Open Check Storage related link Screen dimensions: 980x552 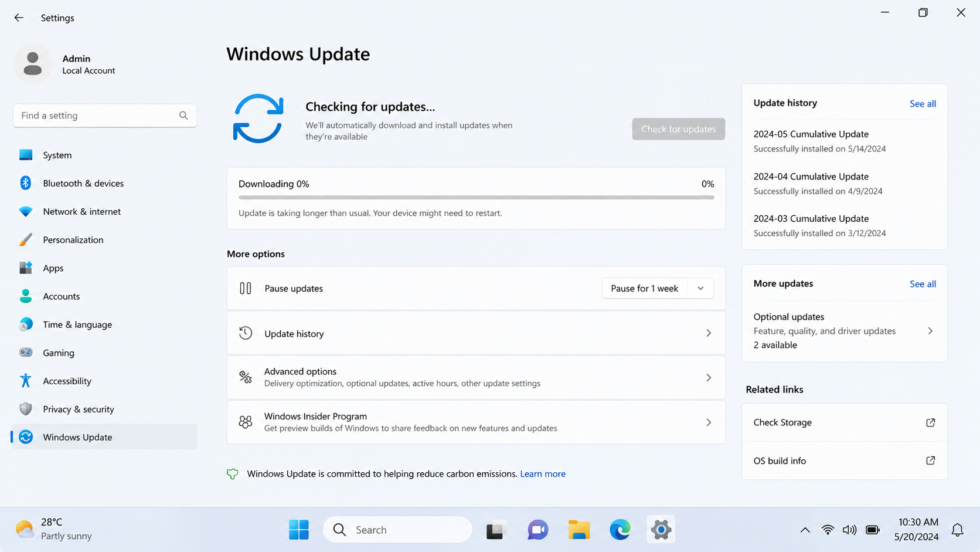[844, 422]
